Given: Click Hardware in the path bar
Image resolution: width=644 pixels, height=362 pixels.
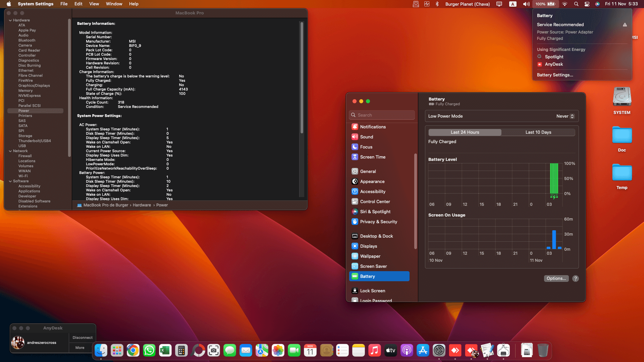Looking at the screenshot, I should pos(142,205).
